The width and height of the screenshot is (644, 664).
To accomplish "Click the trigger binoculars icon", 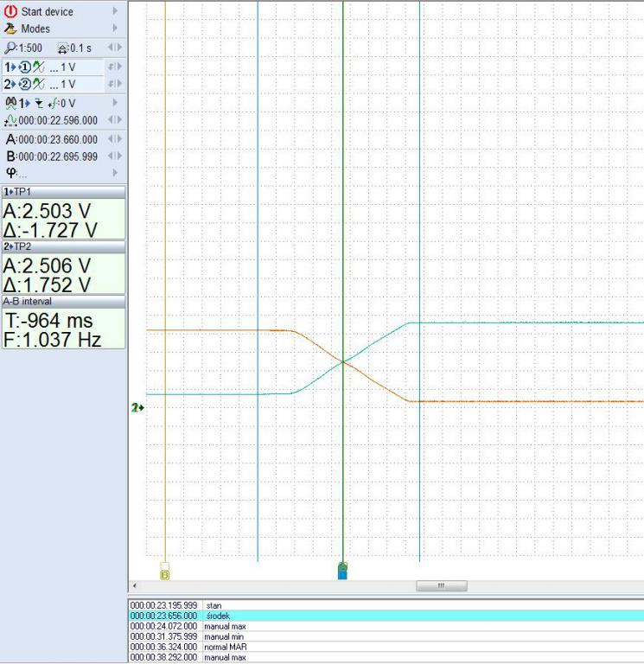I will click(11, 103).
